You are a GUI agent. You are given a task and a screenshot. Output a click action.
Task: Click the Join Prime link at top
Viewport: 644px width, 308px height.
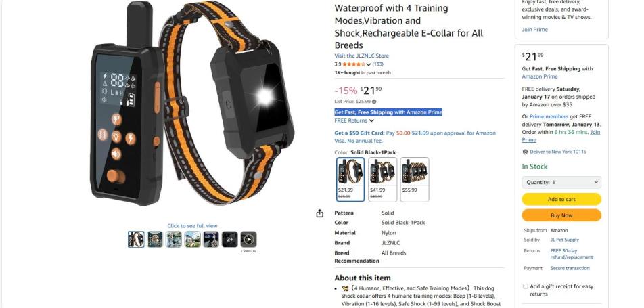[x=534, y=30]
